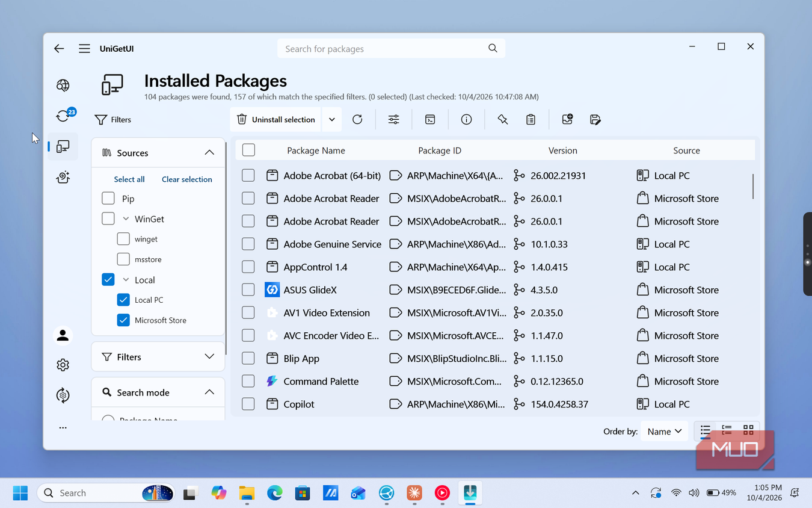Open the three-dots more menu in sidebar
The height and width of the screenshot is (508, 812).
(63, 428)
